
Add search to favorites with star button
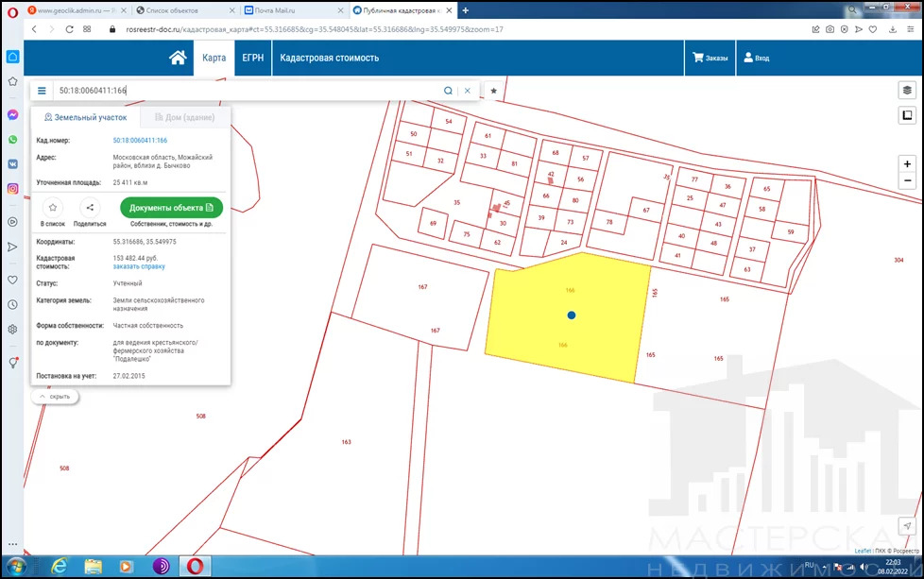click(493, 91)
